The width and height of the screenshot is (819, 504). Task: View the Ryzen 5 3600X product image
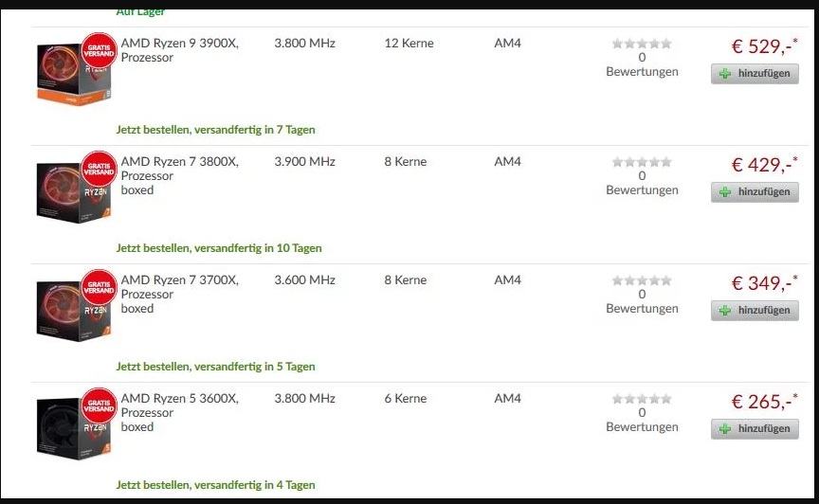[71, 433]
